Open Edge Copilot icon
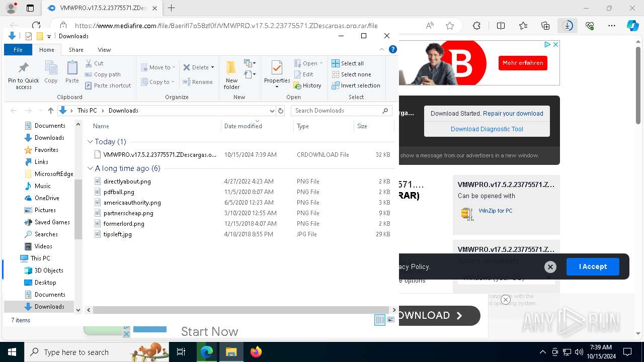 point(632,26)
